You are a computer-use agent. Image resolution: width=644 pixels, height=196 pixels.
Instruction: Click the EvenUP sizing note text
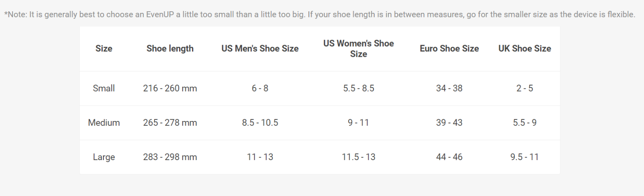coord(320,15)
